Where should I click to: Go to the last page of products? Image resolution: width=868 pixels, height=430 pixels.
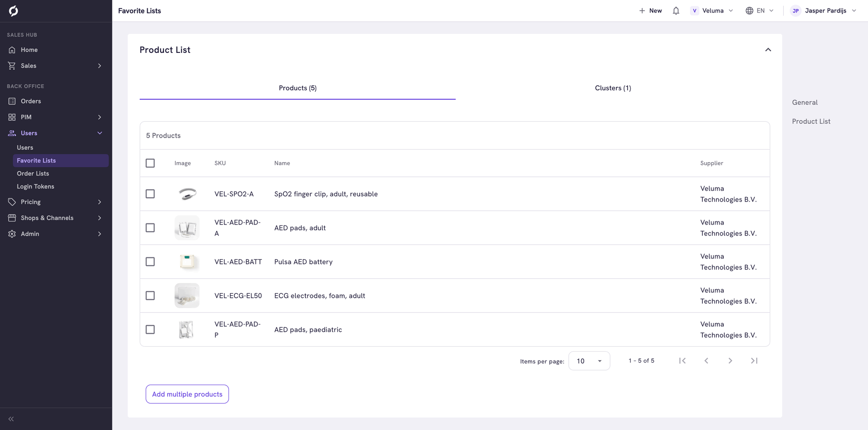[x=754, y=361]
